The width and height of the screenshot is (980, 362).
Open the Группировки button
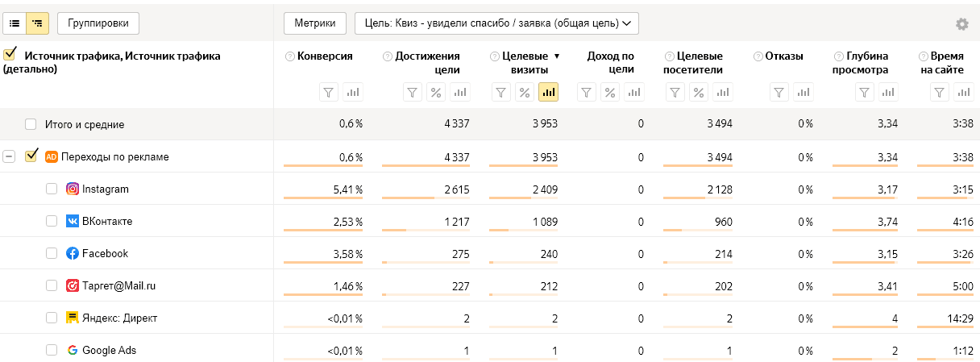pyautogui.click(x=98, y=23)
